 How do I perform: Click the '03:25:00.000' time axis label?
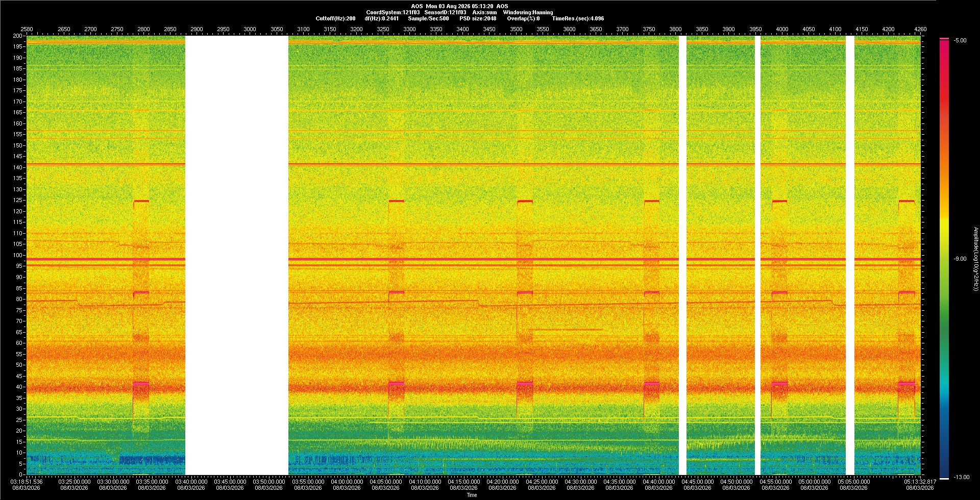click(x=74, y=481)
